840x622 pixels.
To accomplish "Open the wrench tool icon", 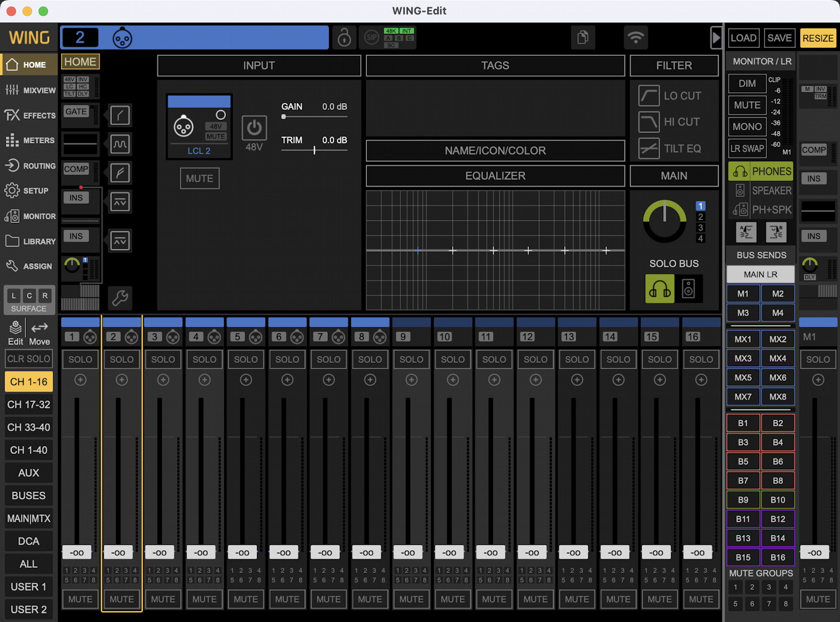I will pos(120,298).
